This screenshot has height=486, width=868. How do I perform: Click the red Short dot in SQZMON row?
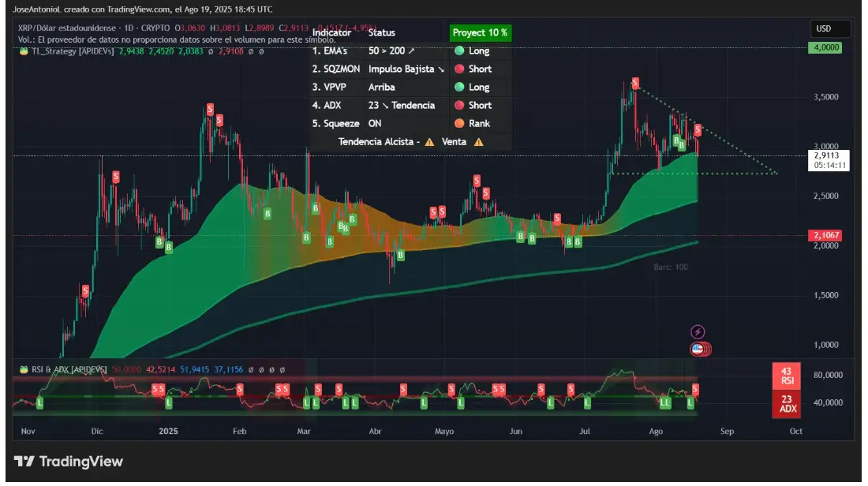[459, 69]
